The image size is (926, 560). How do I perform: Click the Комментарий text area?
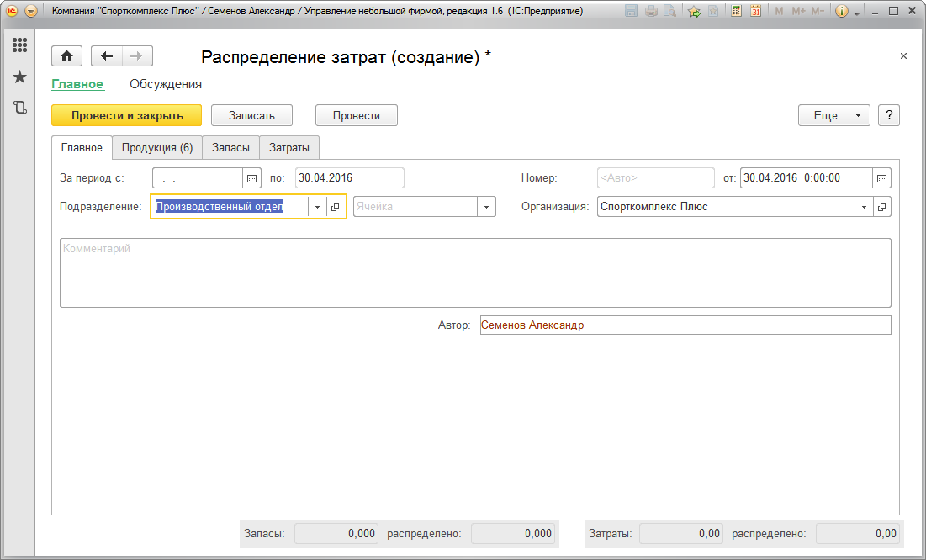click(x=475, y=272)
